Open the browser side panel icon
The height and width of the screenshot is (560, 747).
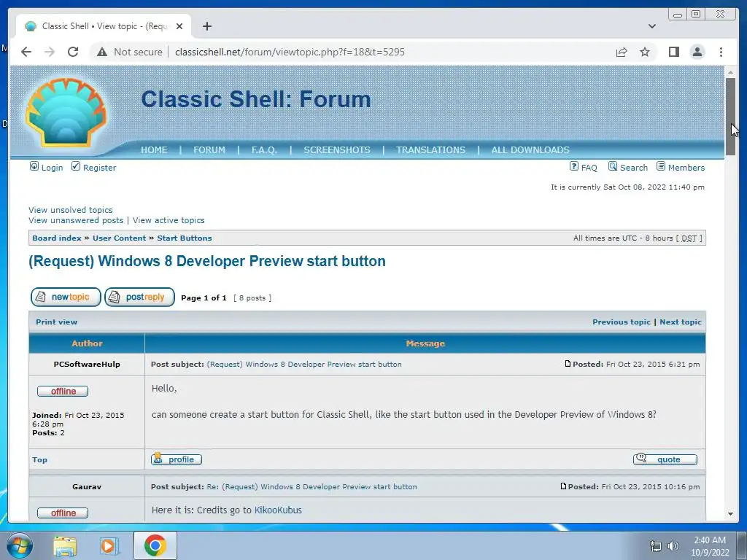click(673, 52)
